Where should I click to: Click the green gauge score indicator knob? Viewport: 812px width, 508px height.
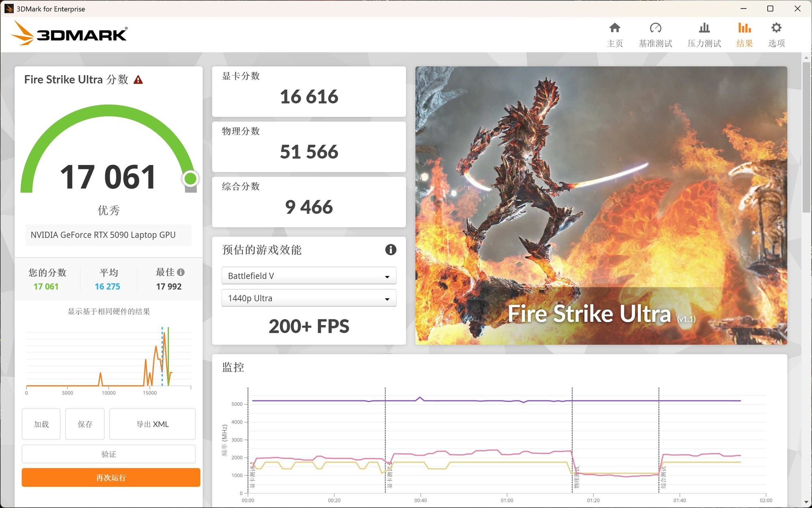[x=190, y=178]
